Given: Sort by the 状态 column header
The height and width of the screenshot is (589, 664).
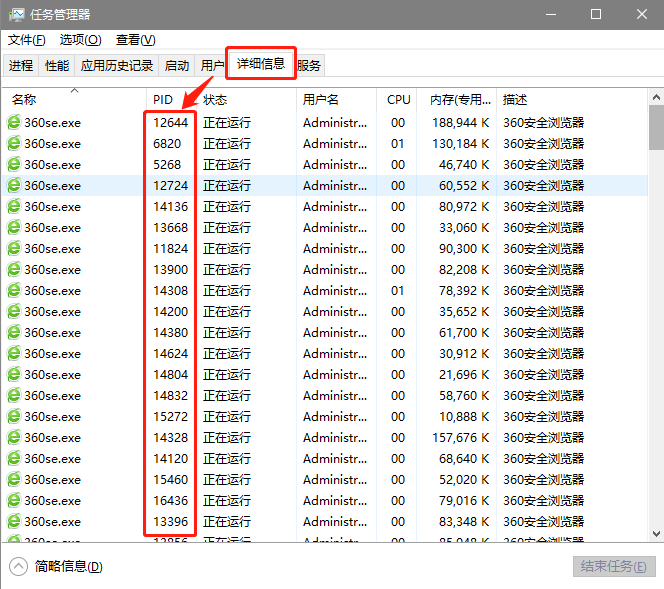Looking at the screenshot, I should 246,100.
